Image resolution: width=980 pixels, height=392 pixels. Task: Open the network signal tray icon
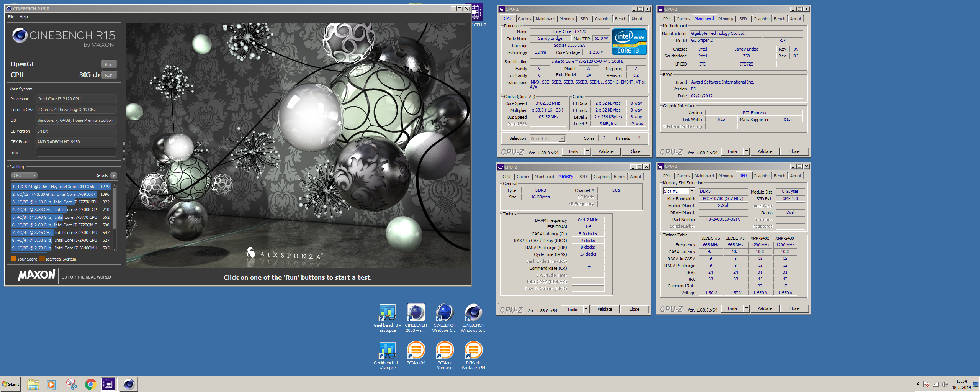(x=936, y=384)
